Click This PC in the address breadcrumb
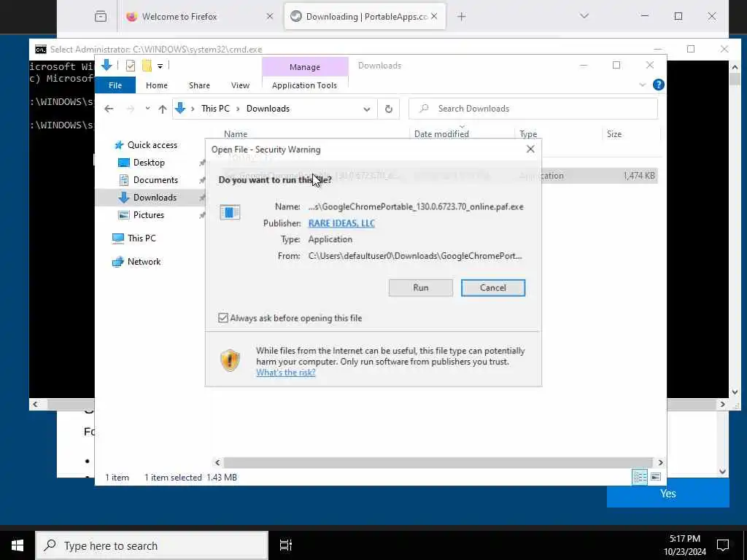The height and width of the screenshot is (560, 747). (x=215, y=109)
